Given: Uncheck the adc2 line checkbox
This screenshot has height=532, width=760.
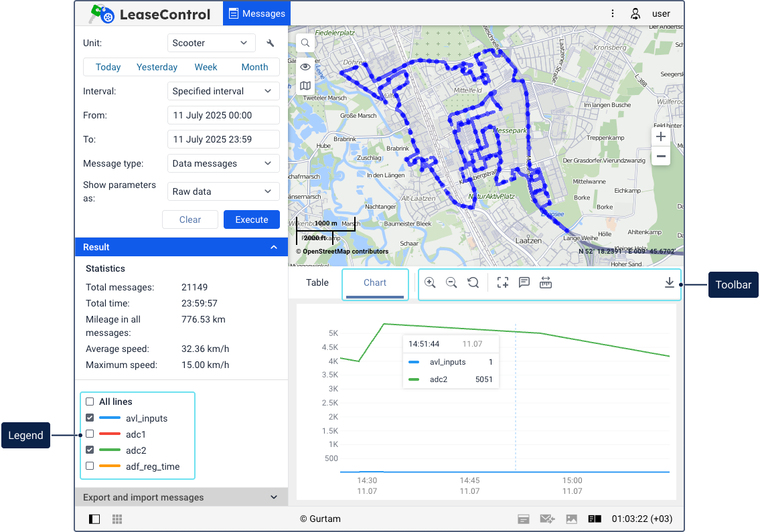Looking at the screenshot, I should pyautogui.click(x=90, y=450).
